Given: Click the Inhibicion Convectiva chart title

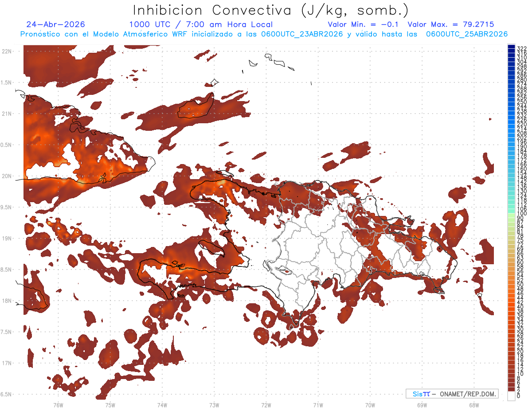Looking at the screenshot, I should click(x=270, y=11).
